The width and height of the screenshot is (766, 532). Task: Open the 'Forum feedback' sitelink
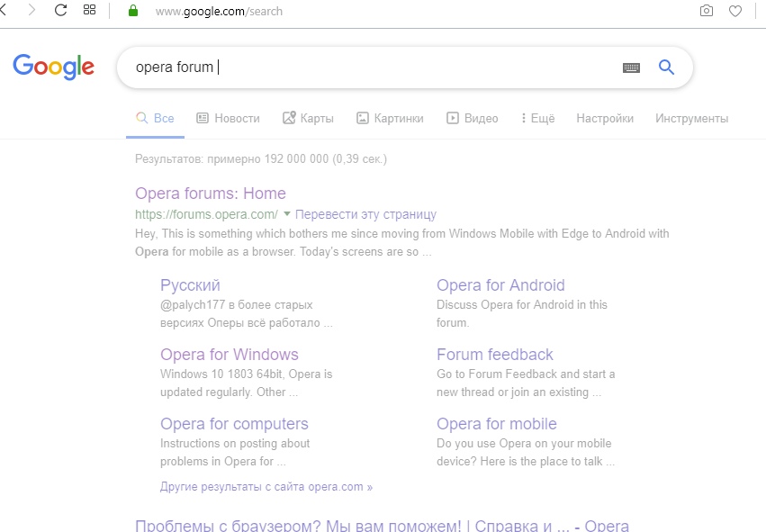(x=495, y=355)
